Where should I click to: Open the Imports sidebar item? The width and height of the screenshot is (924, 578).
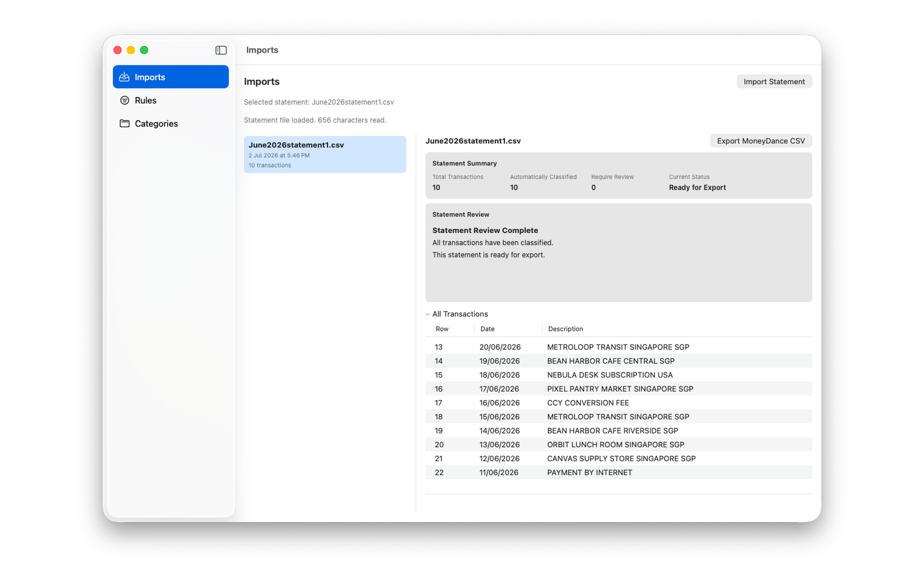(171, 77)
